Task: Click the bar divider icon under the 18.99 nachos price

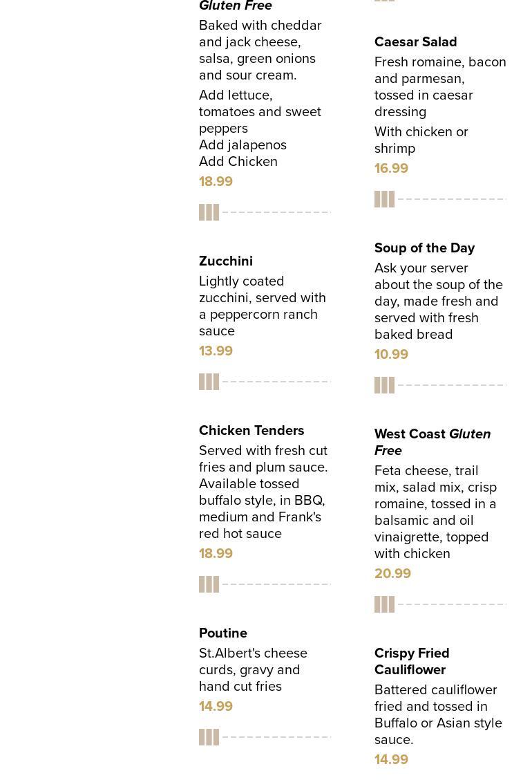Action: pyautogui.click(x=209, y=212)
